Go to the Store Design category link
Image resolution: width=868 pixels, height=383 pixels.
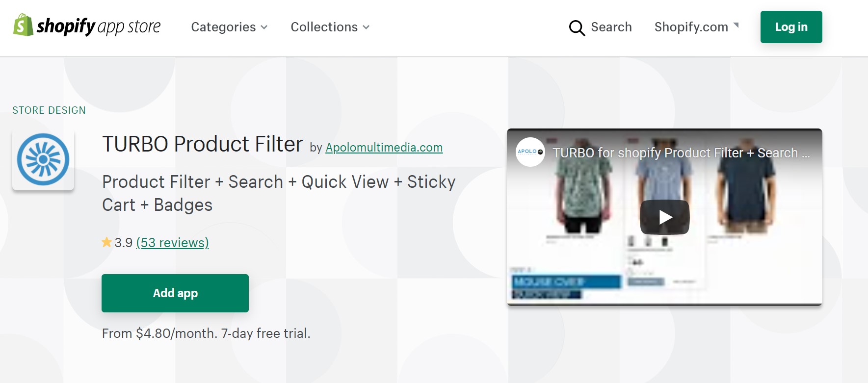pyautogui.click(x=49, y=110)
